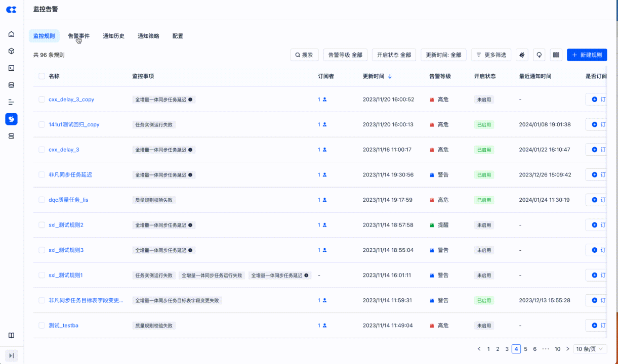Viewport: 618px width, 364px height.
Task: Open the 开启状态 filter dropdown
Action: click(x=394, y=55)
